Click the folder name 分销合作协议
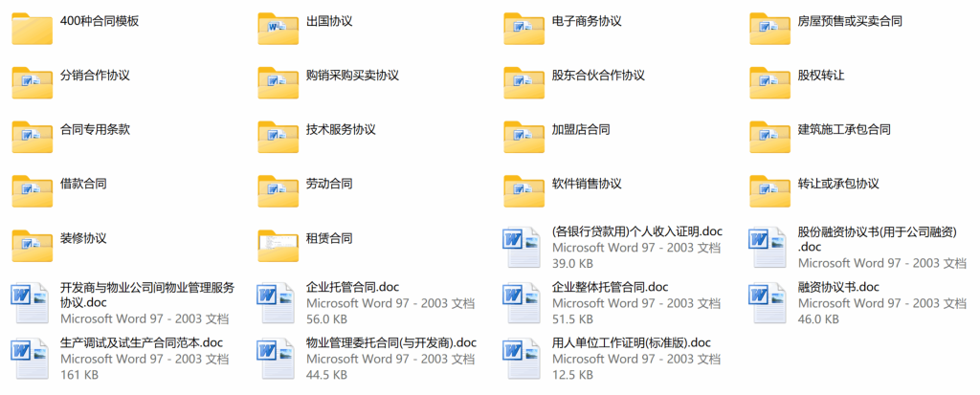Screen dimensions: 980x395 pyautogui.click(x=95, y=76)
